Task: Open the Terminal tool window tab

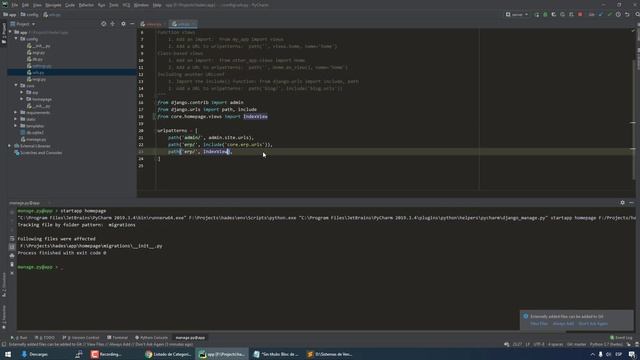Action: [118, 338]
